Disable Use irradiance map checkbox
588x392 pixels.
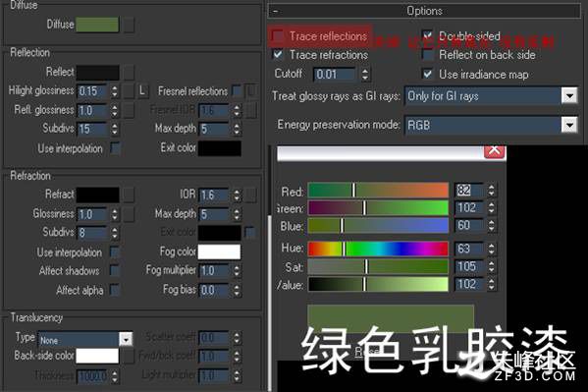click(427, 74)
